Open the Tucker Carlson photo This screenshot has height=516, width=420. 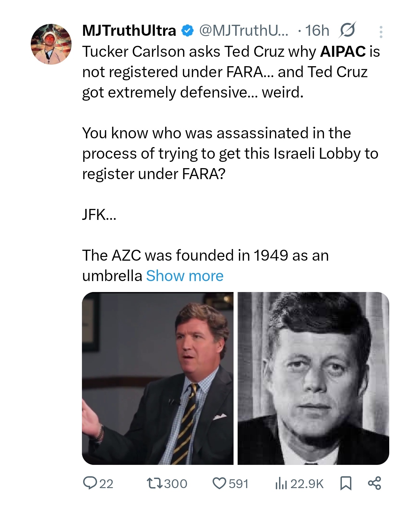(x=158, y=378)
